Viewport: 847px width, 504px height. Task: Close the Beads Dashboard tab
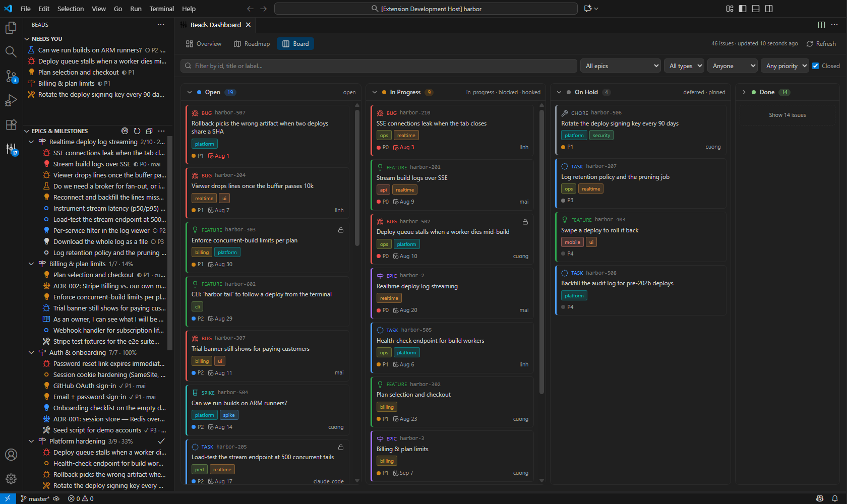(248, 25)
